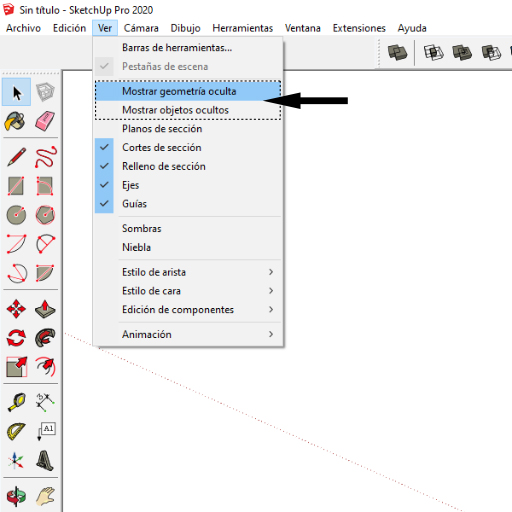Screen dimensions: 512x512
Task: Uncheck Ejes to hide axes
Action: pyautogui.click(x=188, y=185)
